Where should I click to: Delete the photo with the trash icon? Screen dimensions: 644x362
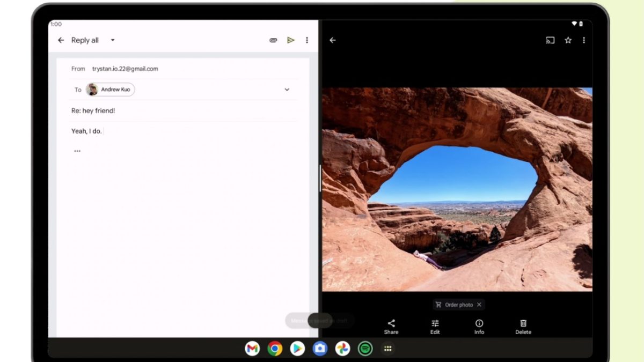pyautogui.click(x=523, y=327)
